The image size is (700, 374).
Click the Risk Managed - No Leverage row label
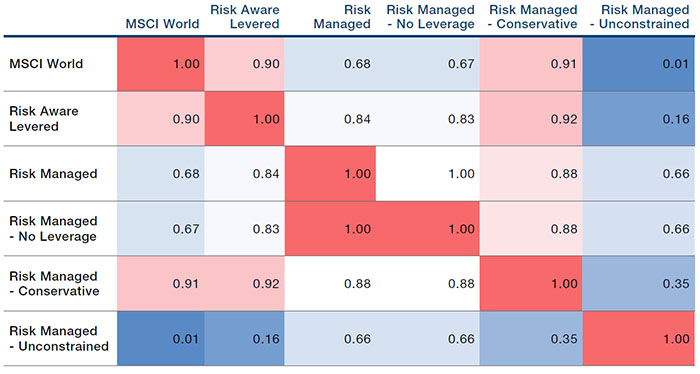tap(53, 229)
